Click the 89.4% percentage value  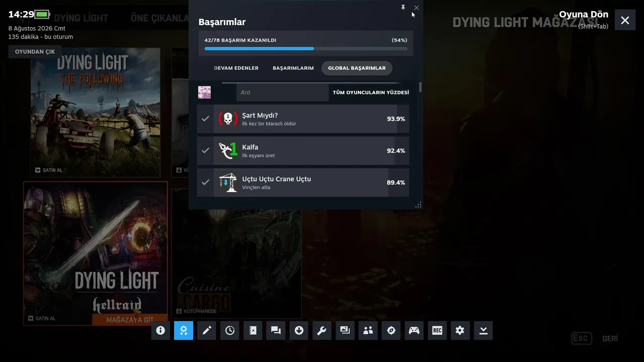tap(396, 183)
